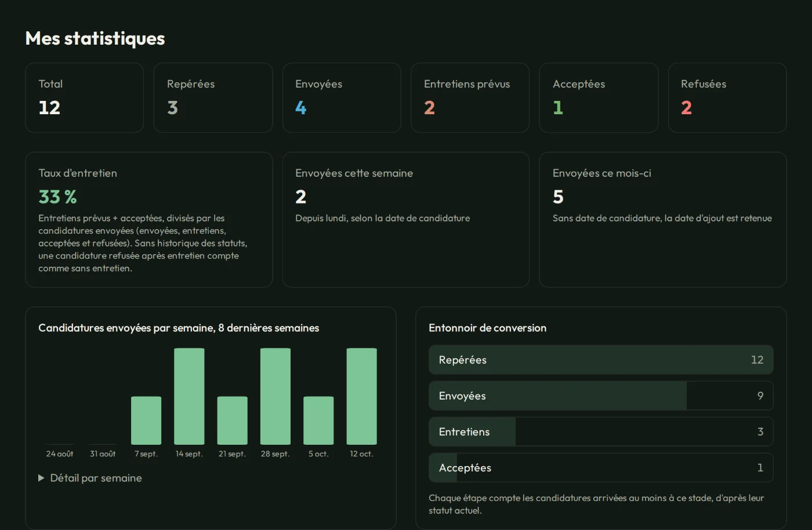
Task: Click the Acceptées stat card
Action: (x=599, y=97)
